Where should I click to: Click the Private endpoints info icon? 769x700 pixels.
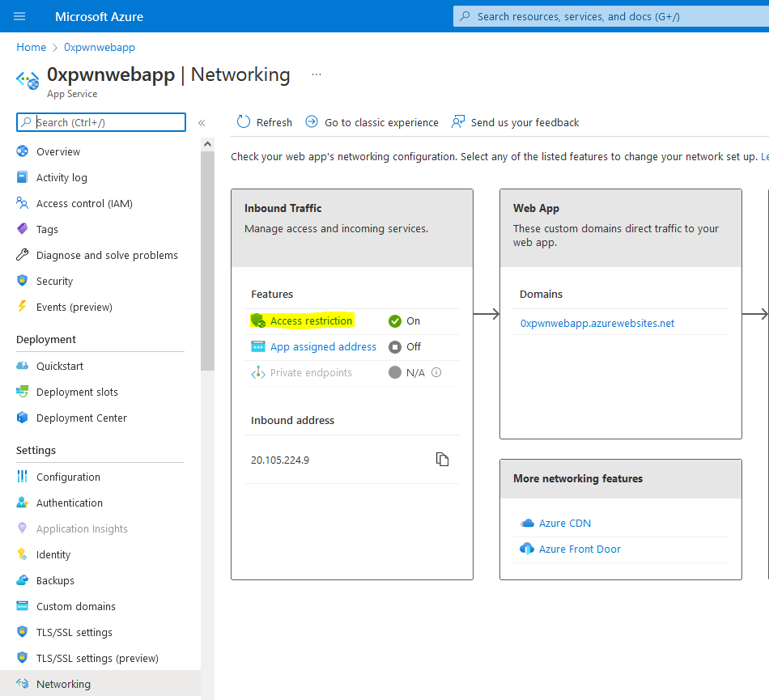pos(436,373)
